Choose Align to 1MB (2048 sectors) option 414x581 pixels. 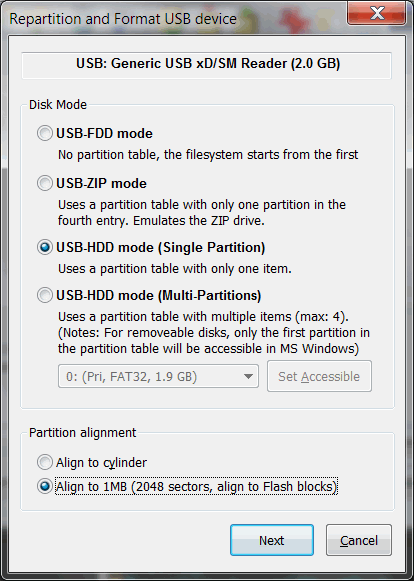point(44,487)
